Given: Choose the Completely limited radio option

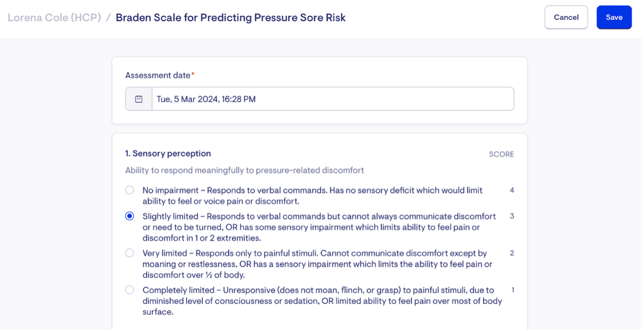Looking at the screenshot, I should [130, 290].
